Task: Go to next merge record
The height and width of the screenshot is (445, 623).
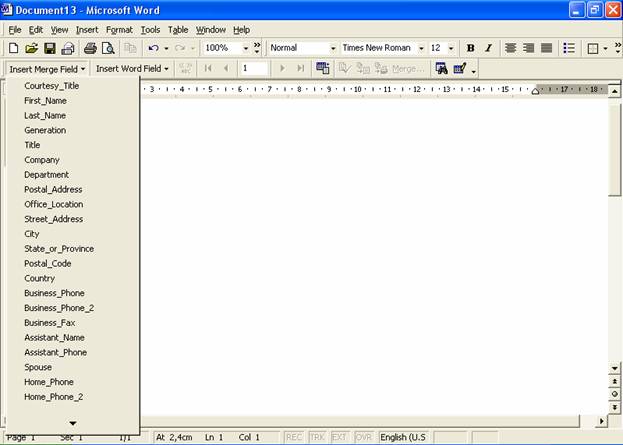Action: coord(282,68)
